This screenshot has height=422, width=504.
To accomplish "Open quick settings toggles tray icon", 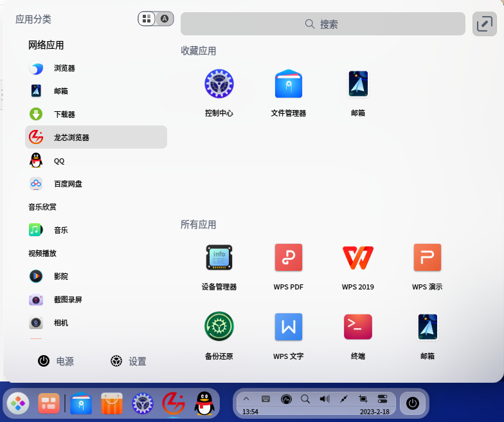I will click(x=382, y=399).
